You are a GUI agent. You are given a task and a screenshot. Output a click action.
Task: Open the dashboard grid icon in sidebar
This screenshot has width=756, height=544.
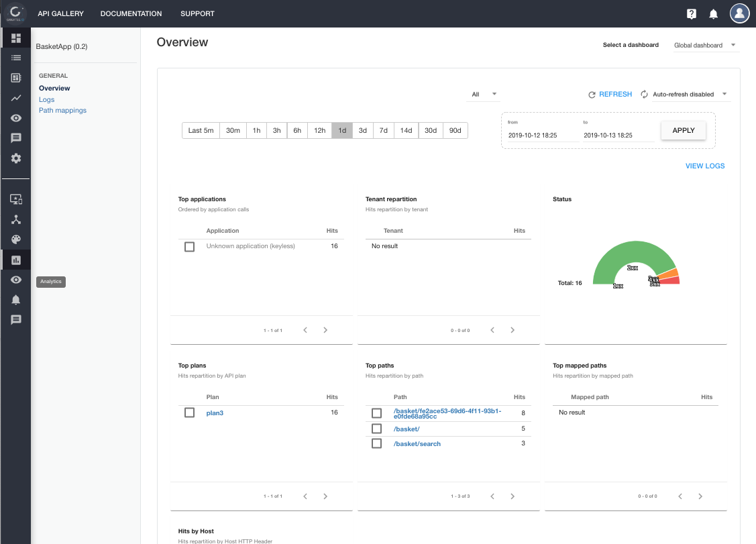(x=16, y=38)
